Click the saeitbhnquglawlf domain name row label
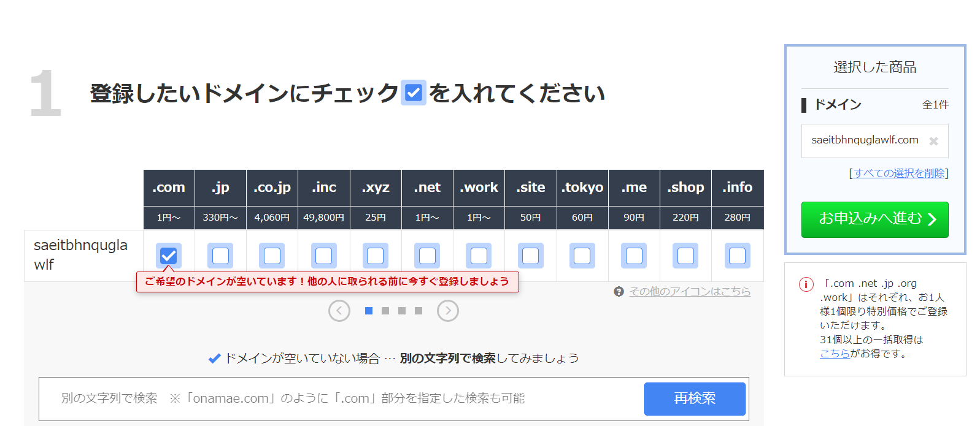 (x=80, y=255)
